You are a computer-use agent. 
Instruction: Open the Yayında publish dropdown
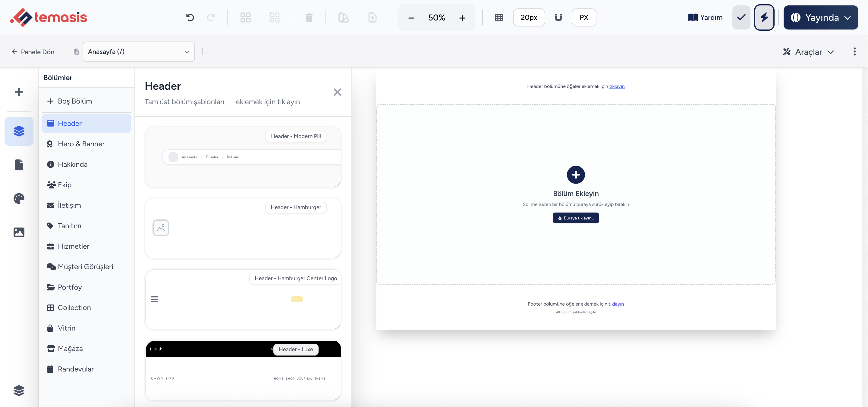(820, 17)
